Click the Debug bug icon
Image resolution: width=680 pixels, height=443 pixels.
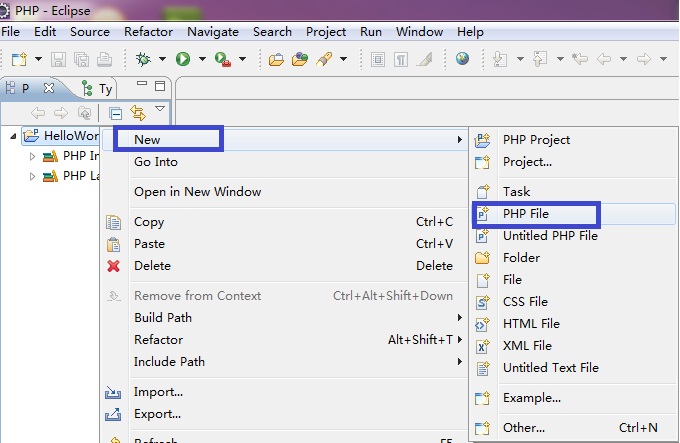(x=143, y=59)
